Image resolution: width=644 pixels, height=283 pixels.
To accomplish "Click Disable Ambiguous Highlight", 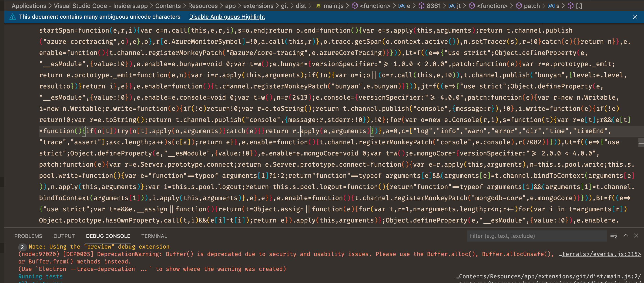I will click(227, 17).
